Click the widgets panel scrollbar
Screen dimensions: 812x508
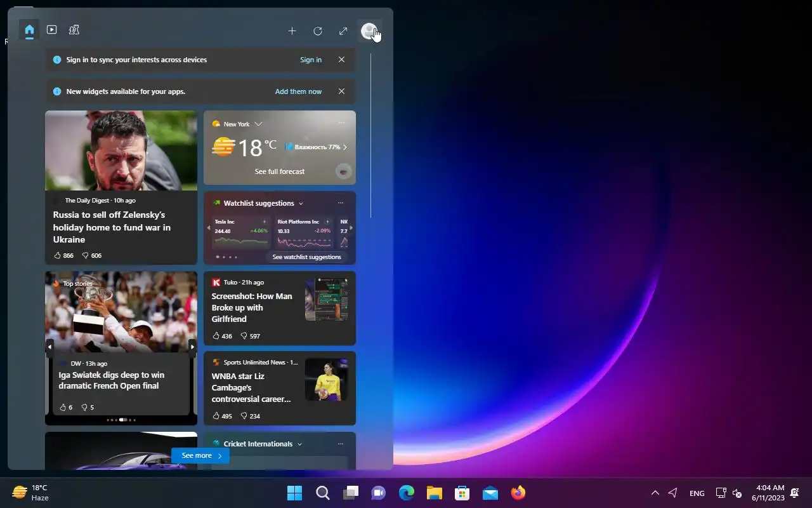point(371,136)
